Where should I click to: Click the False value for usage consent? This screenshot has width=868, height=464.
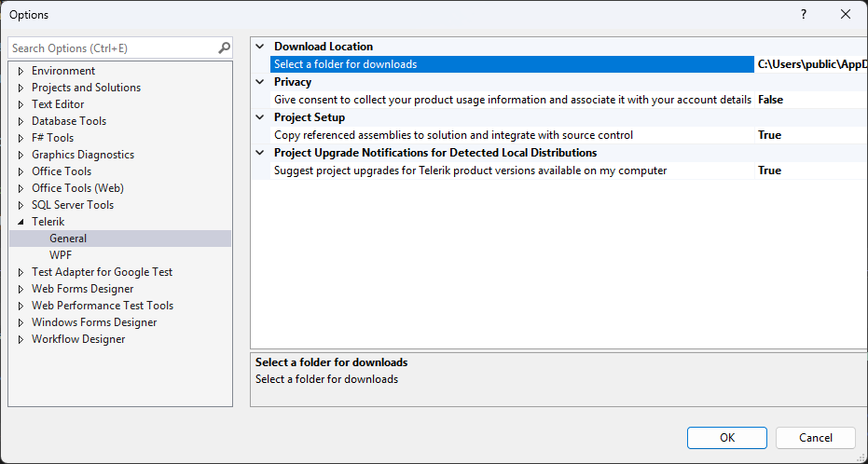click(x=770, y=100)
